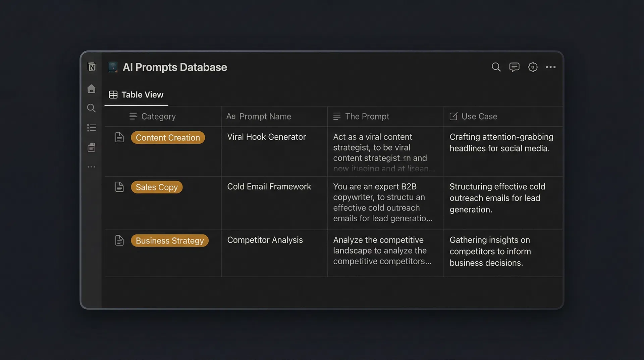Screen dimensions: 644x360
Task: Open the AI Prompts Database page title
Action: tap(175, 67)
